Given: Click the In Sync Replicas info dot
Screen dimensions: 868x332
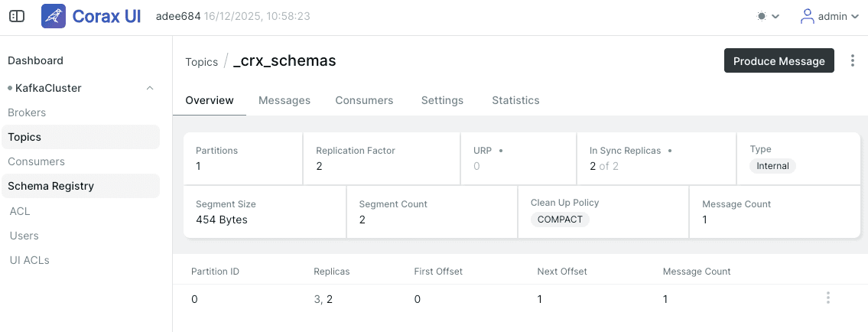Looking at the screenshot, I should click(x=670, y=151).
